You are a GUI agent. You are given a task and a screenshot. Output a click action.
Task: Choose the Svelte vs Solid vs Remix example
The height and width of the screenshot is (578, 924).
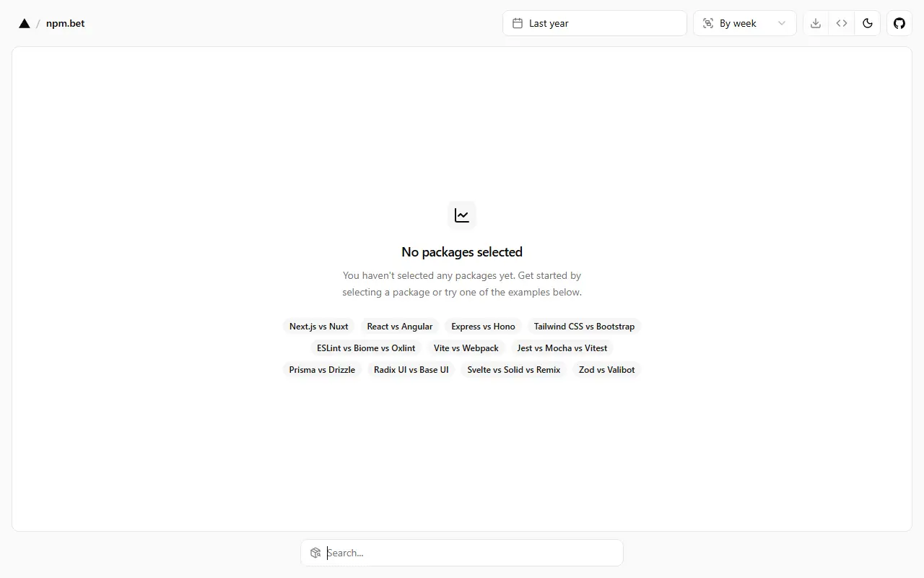coord(514,370)
